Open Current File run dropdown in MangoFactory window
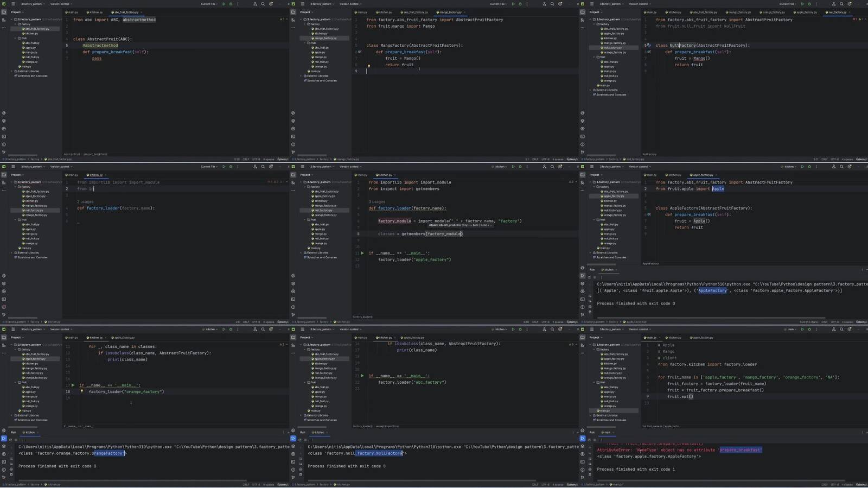This screenshot has height=488, width=868. (x=498, y=4)
